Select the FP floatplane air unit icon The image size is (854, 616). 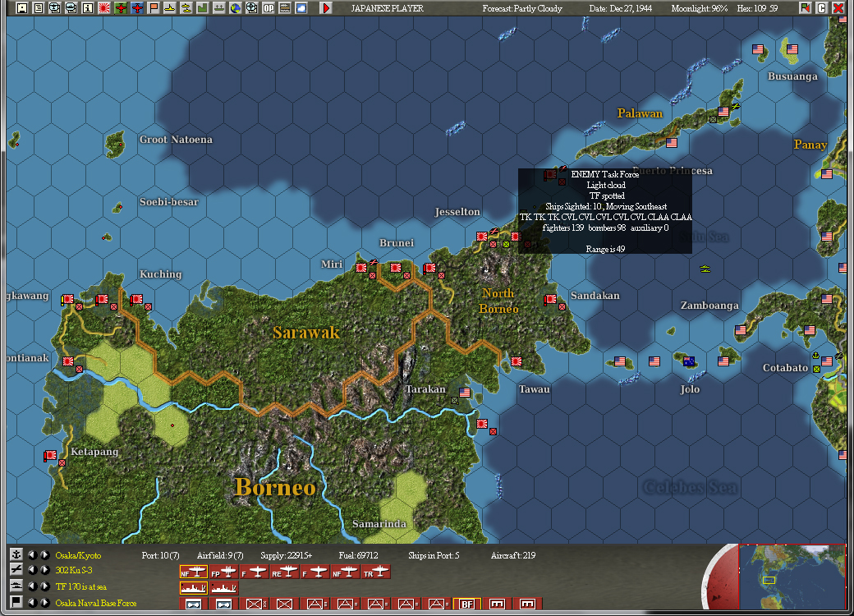coord(224,572)
